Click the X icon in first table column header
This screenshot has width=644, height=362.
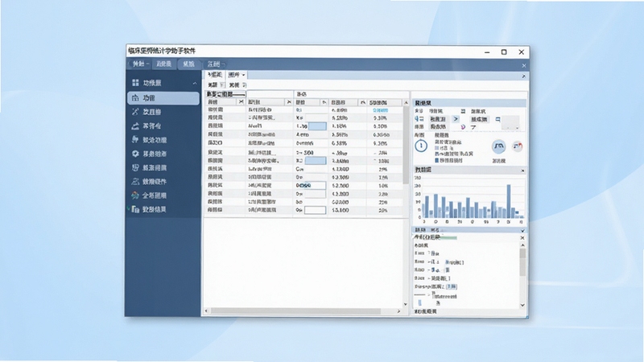[x=241, y=102]
